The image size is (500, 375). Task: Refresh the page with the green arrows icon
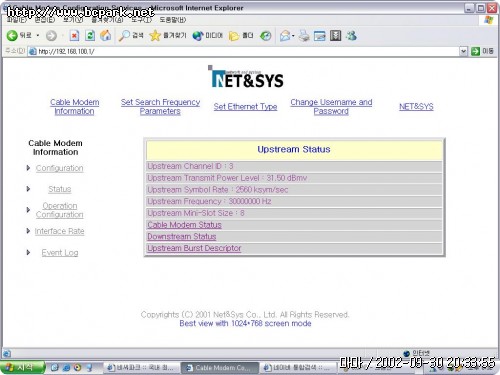point(90,35)
